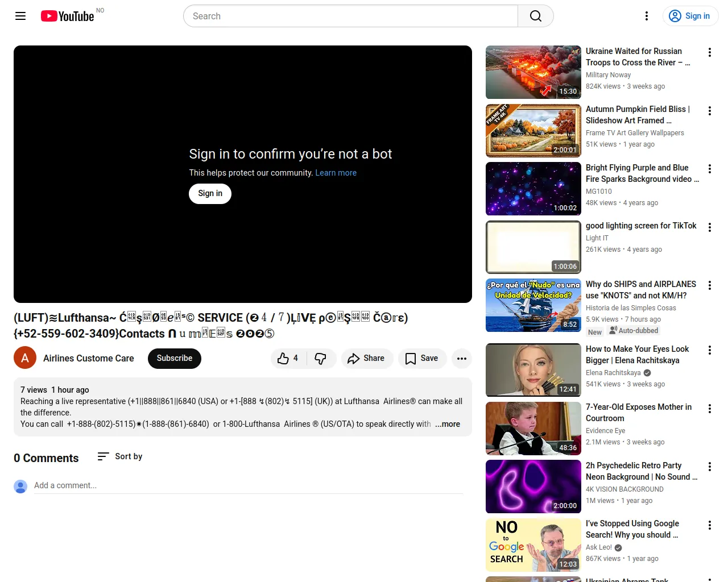Click the Sign in button in header
This screenshot has height=582, width=728.
690,16
